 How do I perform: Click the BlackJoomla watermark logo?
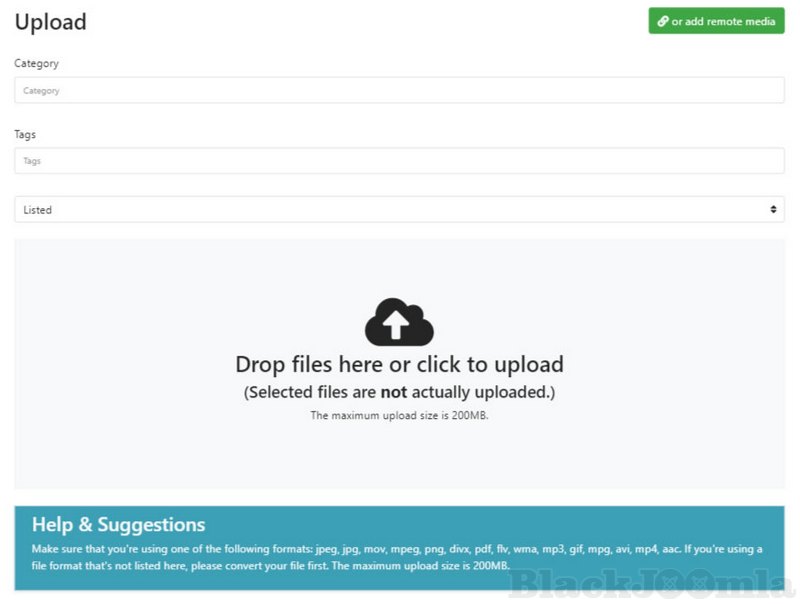click(651, 583)
